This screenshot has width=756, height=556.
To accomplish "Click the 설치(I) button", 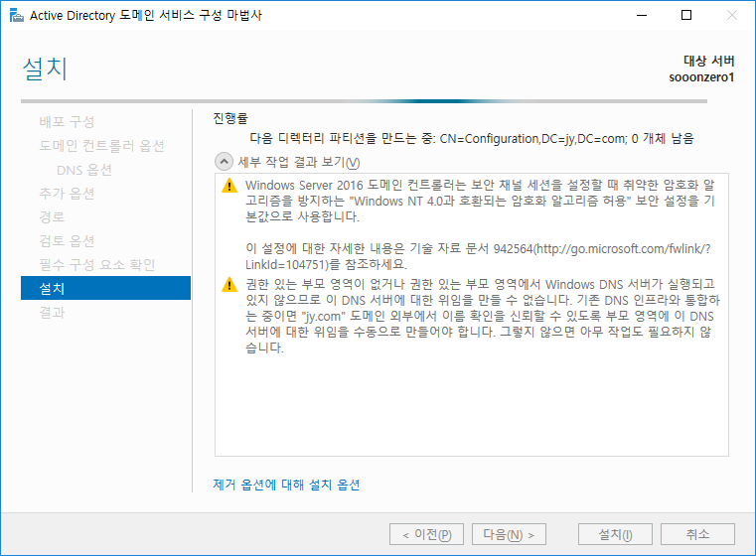I will point(615,534).
